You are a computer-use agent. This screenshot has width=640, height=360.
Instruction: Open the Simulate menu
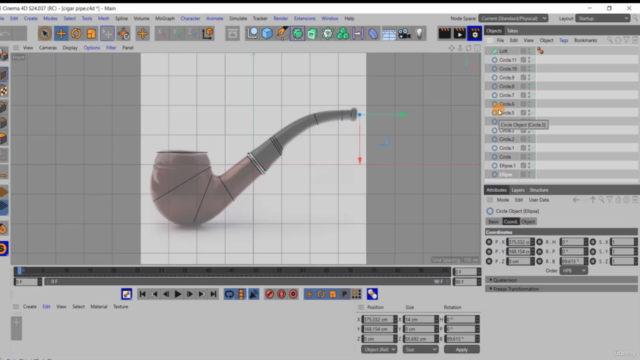click(238, 18)
